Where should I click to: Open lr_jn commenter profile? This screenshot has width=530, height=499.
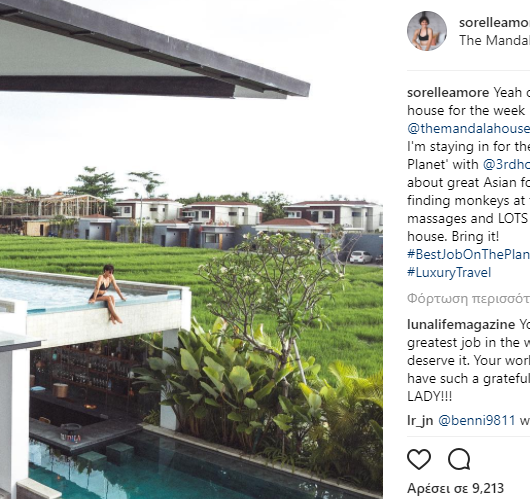point(420,420)
